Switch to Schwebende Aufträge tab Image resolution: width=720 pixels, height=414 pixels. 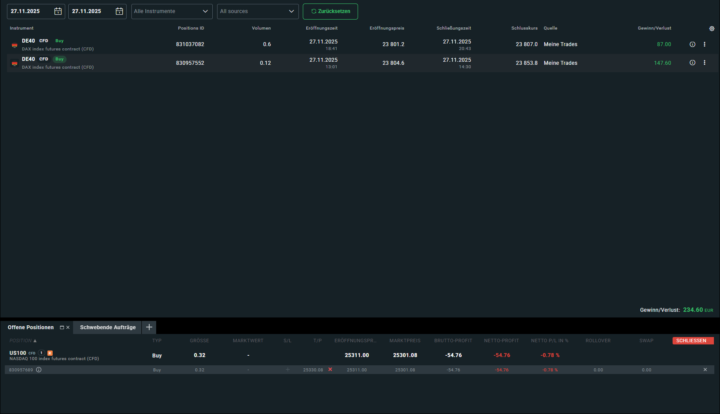(108, 327)
